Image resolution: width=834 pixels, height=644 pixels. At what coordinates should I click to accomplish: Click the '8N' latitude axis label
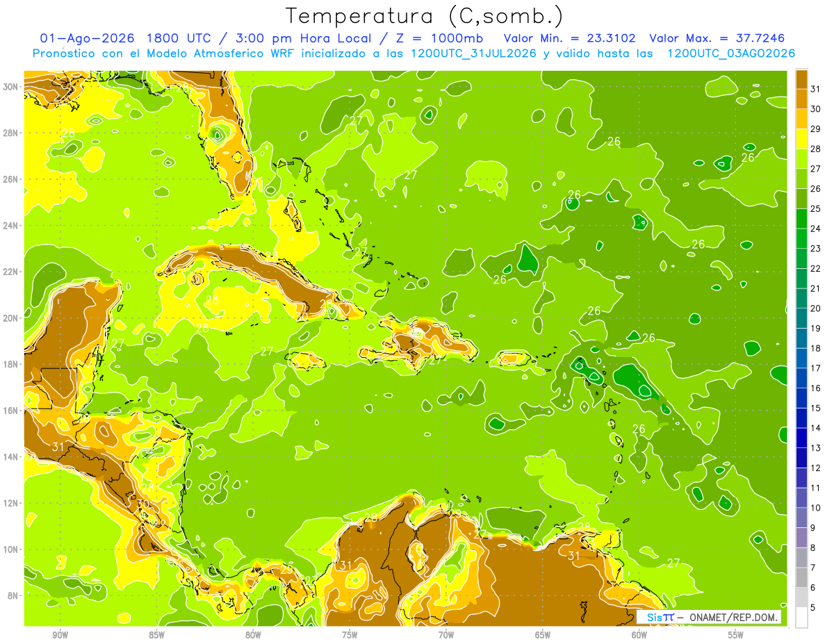[13, 595]
